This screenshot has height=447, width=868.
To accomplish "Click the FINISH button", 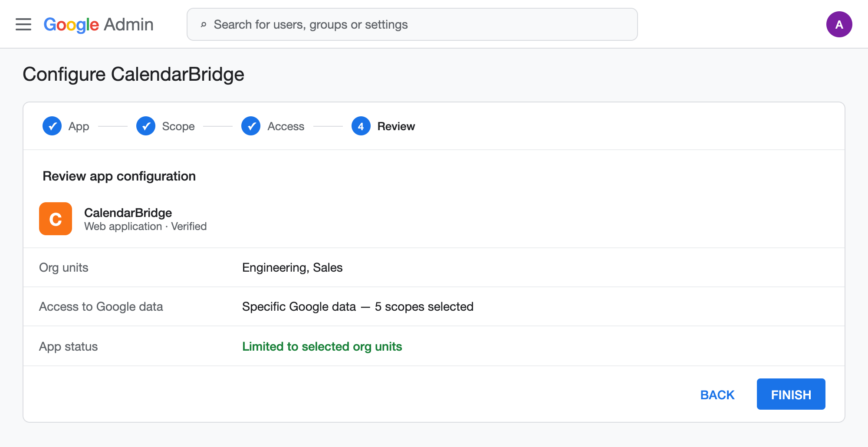I will point(791,394).
